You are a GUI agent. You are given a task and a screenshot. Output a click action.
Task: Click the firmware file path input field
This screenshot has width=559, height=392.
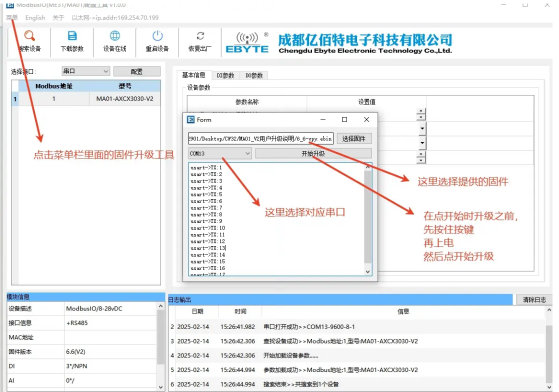click(x=261, y=139)
